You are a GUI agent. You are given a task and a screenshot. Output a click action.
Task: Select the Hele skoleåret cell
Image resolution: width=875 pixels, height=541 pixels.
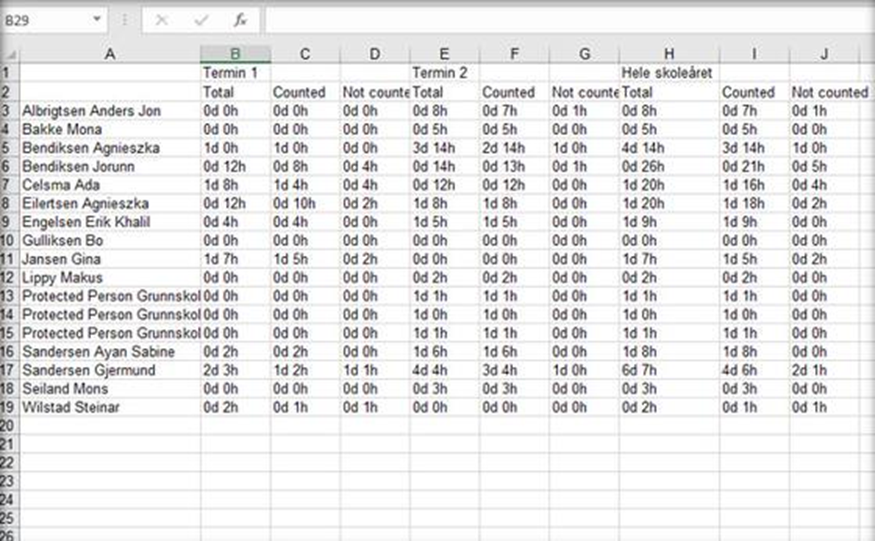click(669, 73)
